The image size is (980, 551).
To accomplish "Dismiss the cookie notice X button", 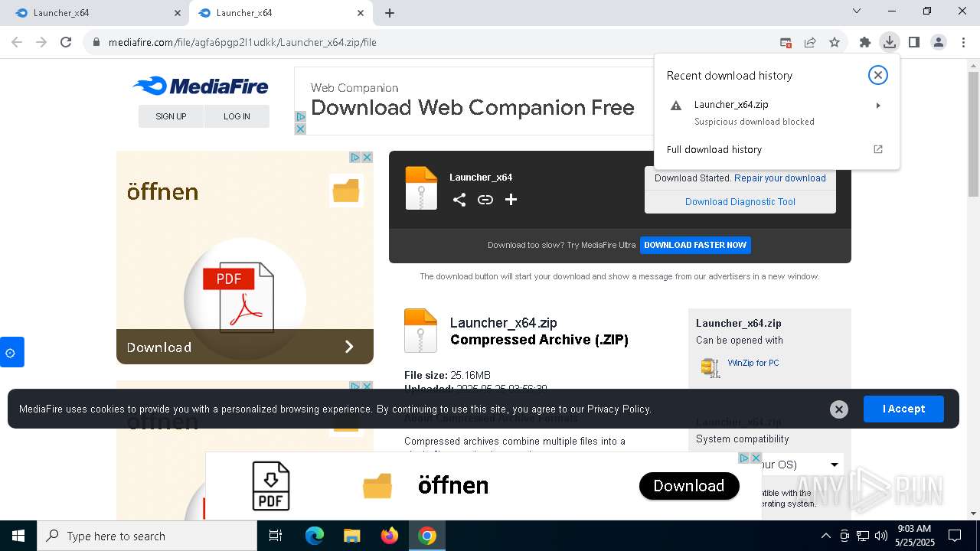I will 839,409.
